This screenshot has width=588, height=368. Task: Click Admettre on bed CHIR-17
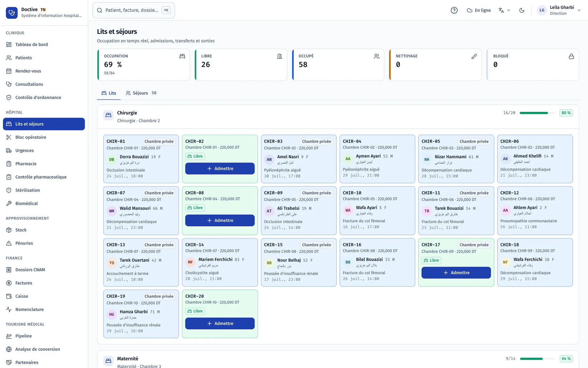coord(456,272)
